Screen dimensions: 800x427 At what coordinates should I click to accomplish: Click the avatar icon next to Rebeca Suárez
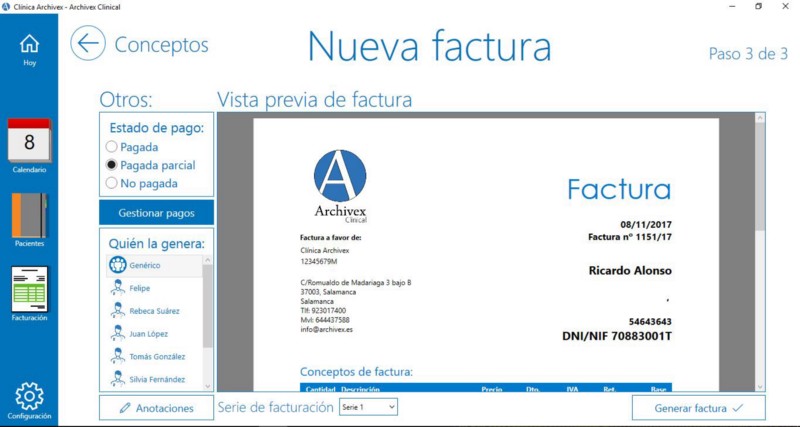pos(118,311)
